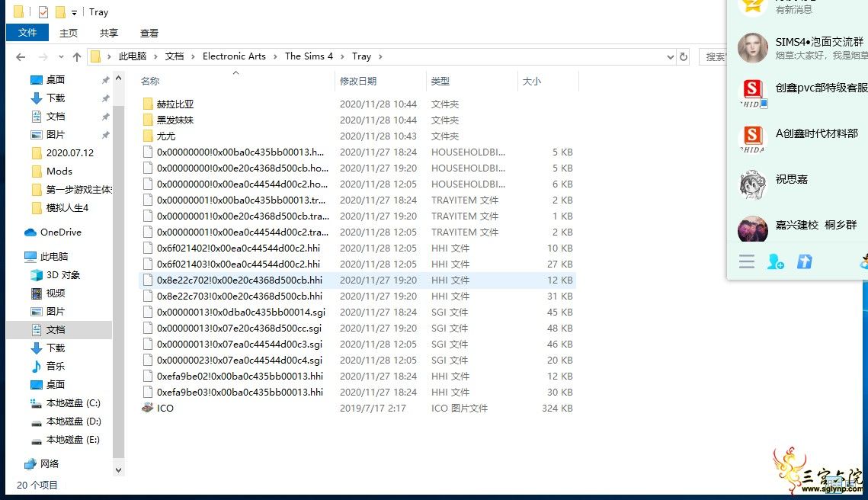Select OneDrive in navigation pane
The image size is (868, 500).
coord(60,232)
